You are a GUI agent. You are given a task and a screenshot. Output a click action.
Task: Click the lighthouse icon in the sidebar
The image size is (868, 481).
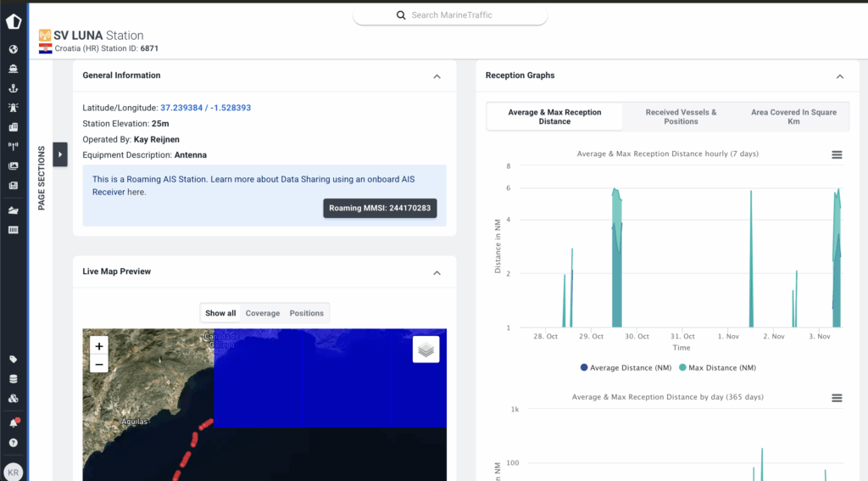tap(14, 108)
